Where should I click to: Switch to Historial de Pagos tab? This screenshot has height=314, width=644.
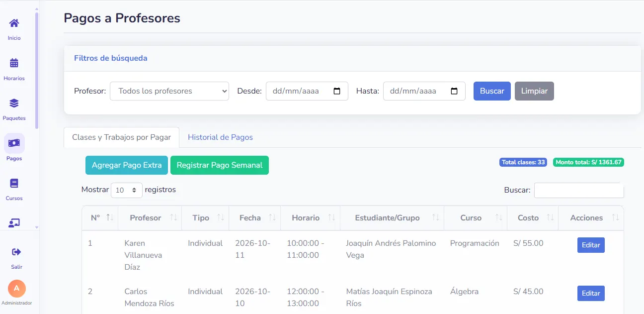tap(220, 137)
